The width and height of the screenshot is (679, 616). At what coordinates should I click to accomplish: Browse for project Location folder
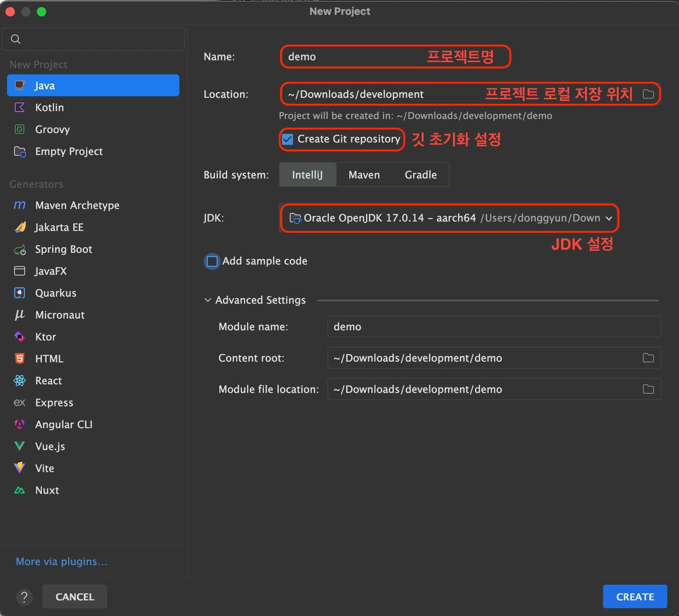[648, 94]
